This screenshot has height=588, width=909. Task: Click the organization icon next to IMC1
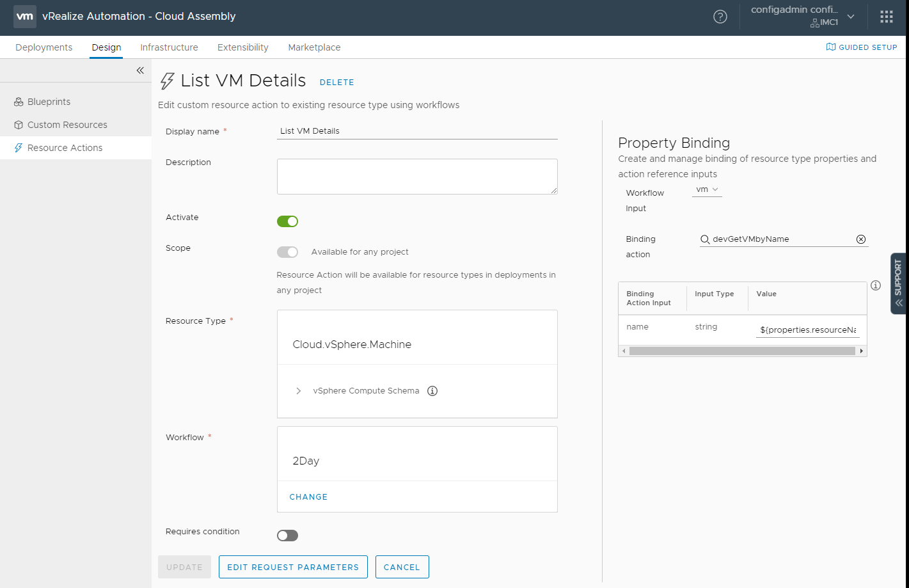(814, 22)
